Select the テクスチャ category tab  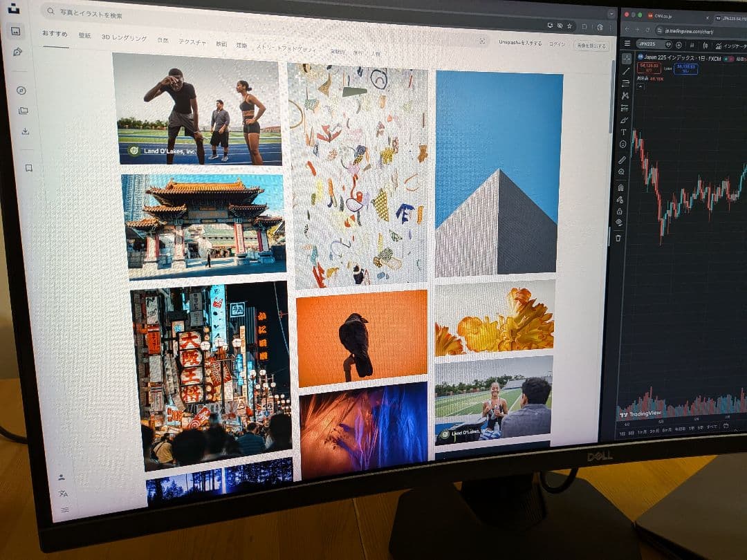point(192,42)
